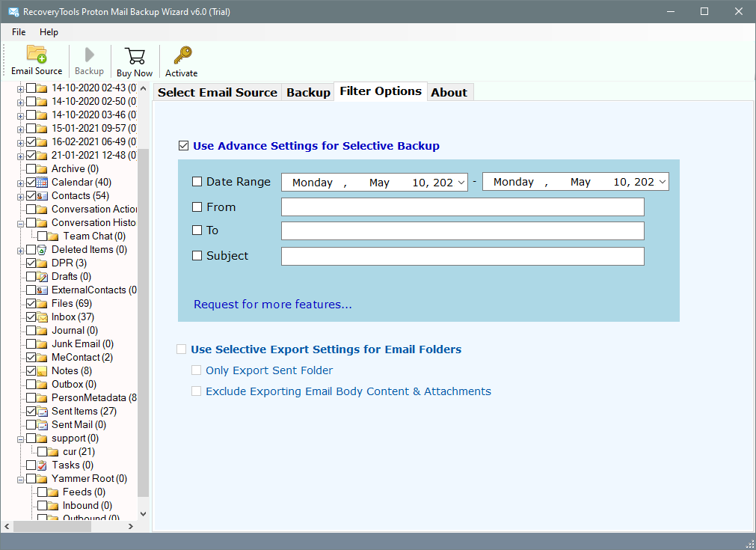Open the File menu
The image size is (756, 550).
(19, 32)
